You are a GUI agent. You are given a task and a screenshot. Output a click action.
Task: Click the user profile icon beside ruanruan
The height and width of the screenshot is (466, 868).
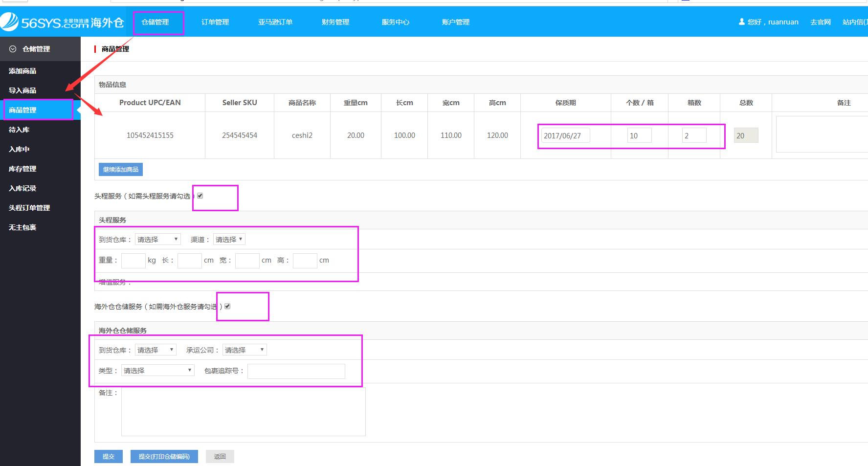741,22
